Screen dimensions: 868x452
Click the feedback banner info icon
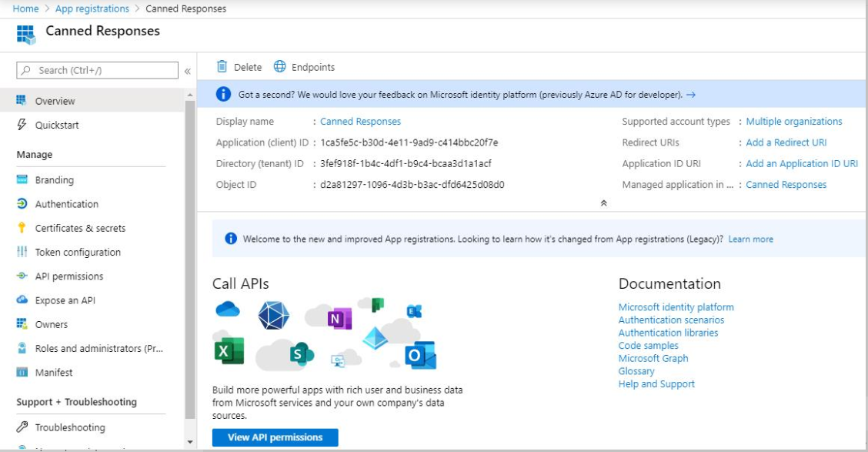coord(223,94)
